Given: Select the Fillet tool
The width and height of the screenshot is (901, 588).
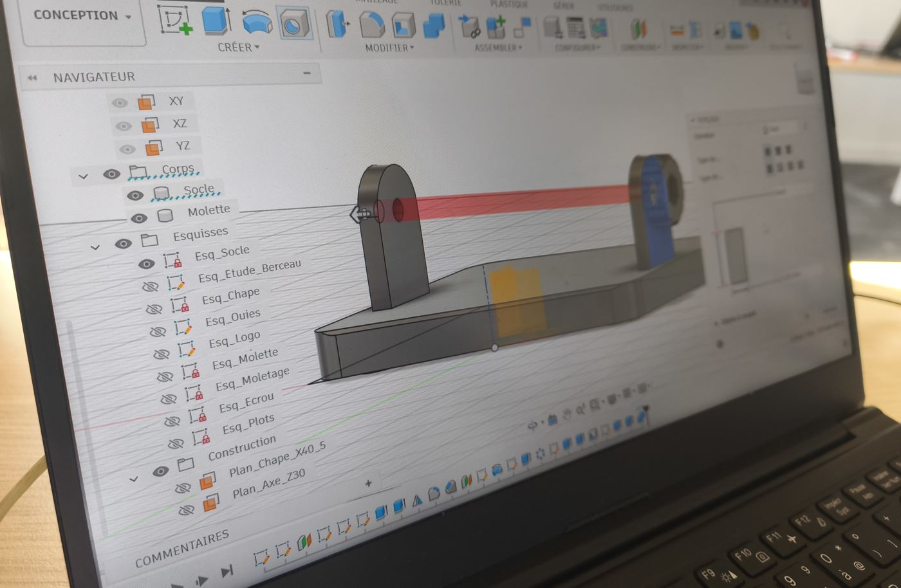Looking at the screenshot, I should [x=372, y=26].
